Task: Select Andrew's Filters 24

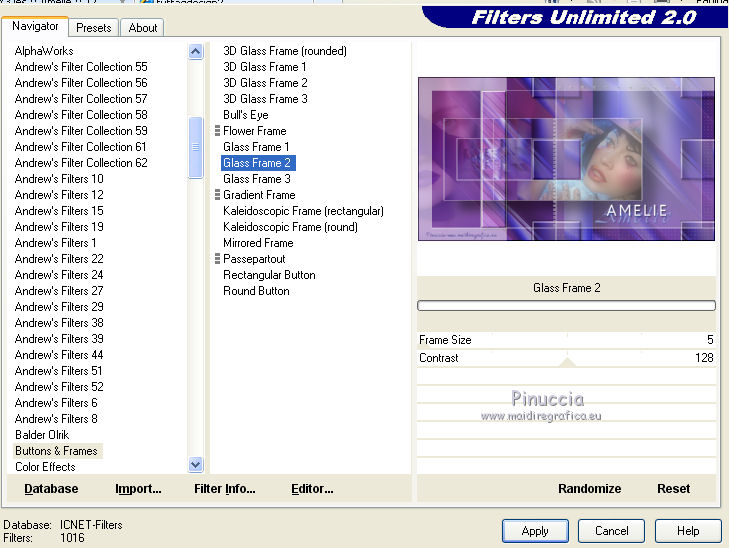Action: tap(59, 275)
